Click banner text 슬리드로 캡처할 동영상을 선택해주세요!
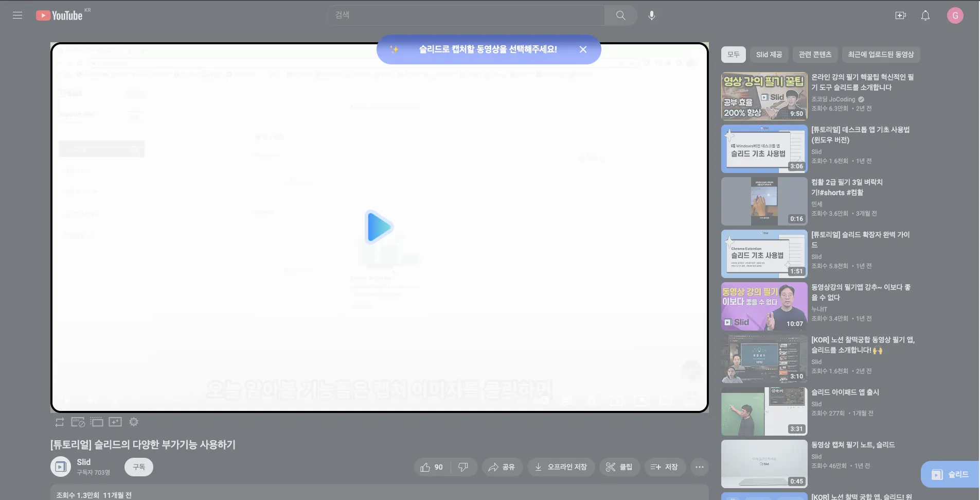 (488, 49)
